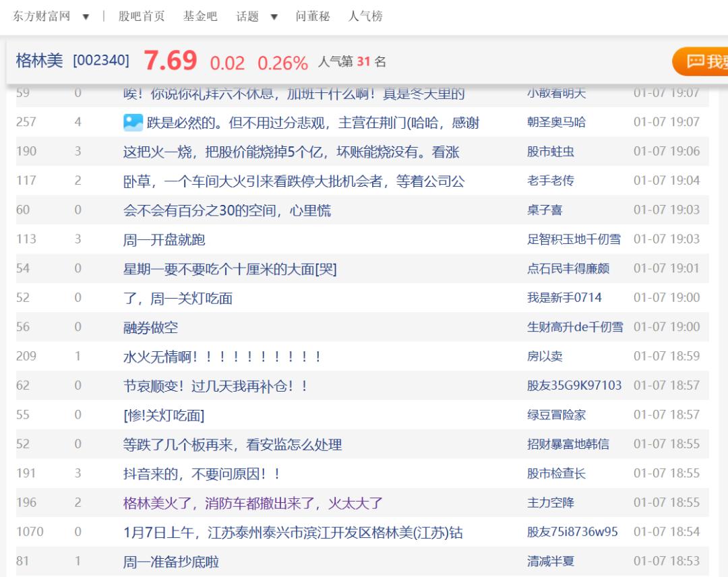Open the post titled 周一开盘就跑
This screenshot has width=728, height=577.
click(x=164, y=239)
